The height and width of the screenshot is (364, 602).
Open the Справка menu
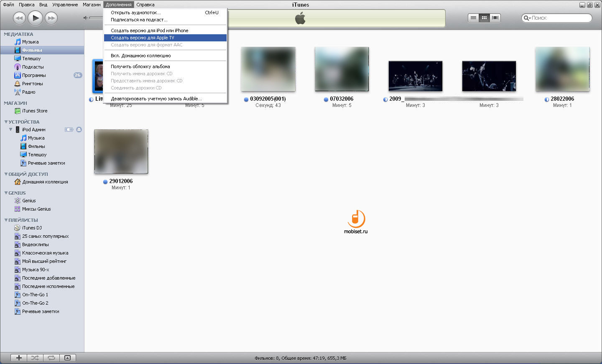145,5
